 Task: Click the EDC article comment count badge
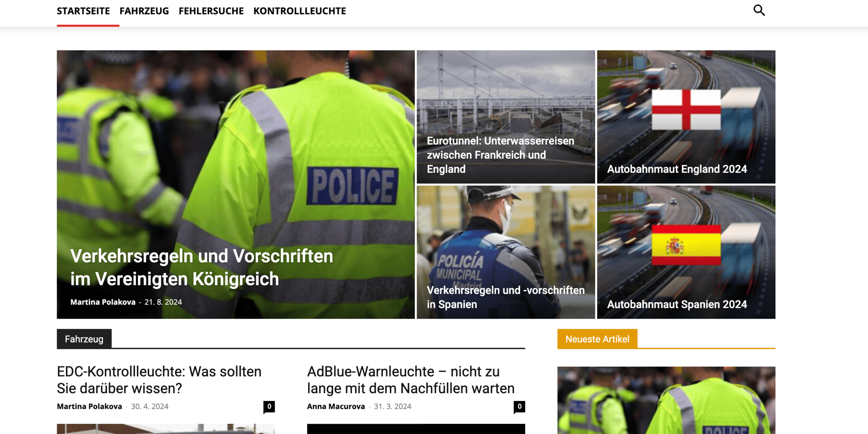[x=269, y=406]
